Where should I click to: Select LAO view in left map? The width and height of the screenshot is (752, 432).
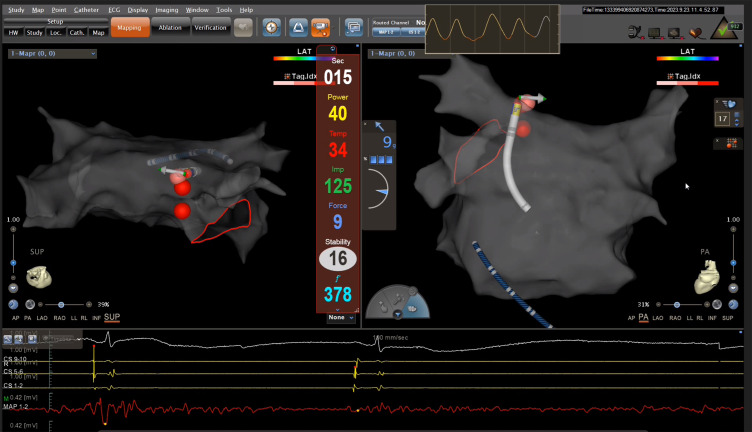(41, 317)
